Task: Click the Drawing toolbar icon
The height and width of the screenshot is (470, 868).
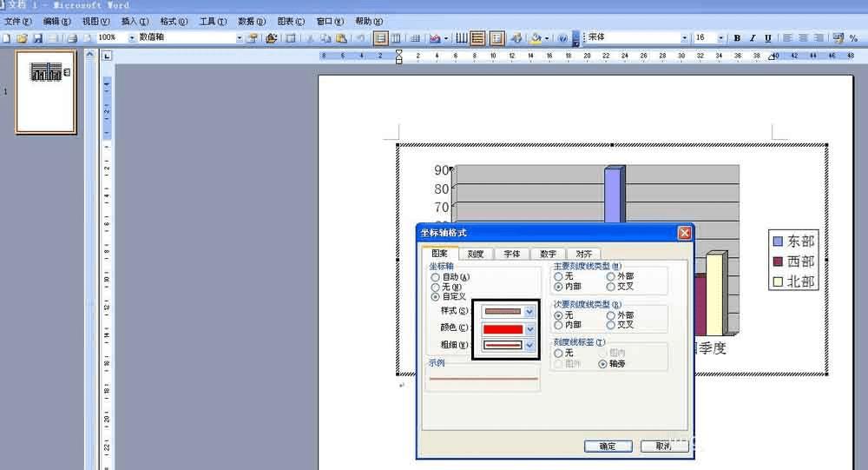Action: 516,37
